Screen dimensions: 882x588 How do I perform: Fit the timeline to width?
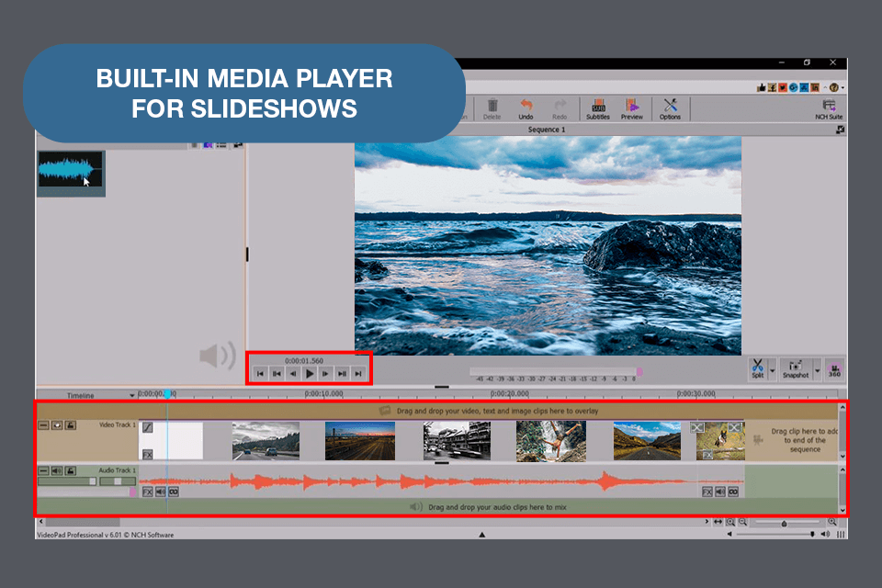point(718,522)
